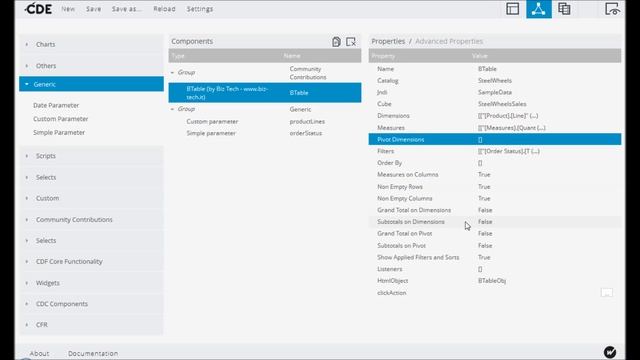The width and height of the screenshot is (640, 360).
Task: Edit the Filters property value
Action: [x=509, y=151]
